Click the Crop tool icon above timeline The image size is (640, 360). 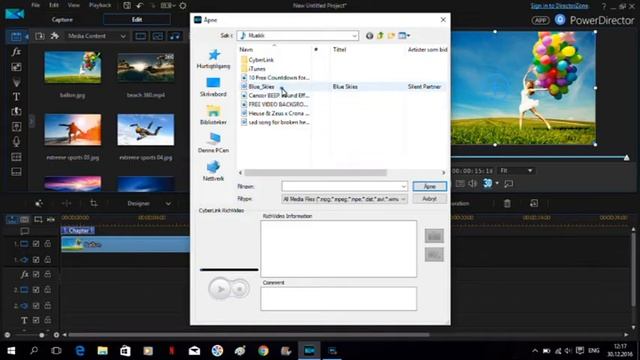coord(93,203)
